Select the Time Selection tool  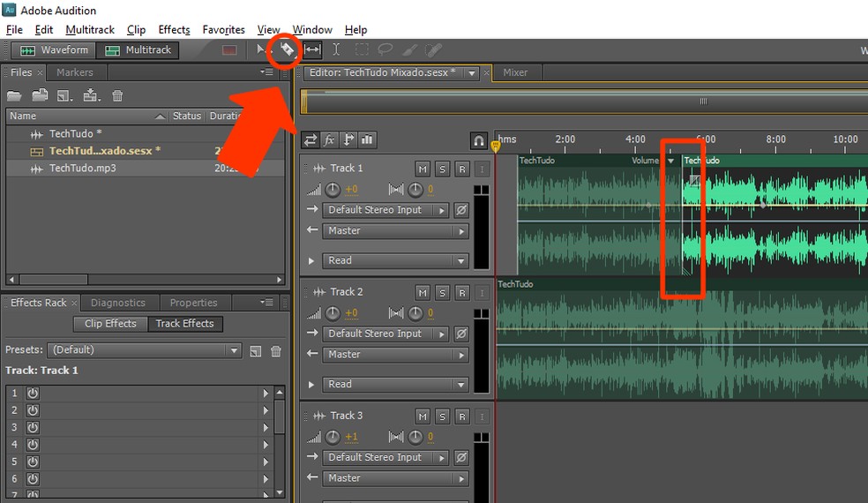[x=336, y=49]
